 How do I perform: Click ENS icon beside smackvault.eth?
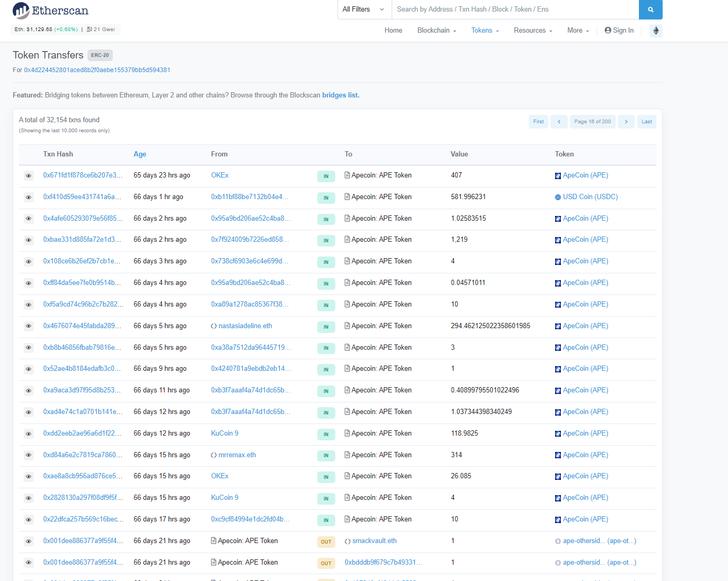point(348,541)
